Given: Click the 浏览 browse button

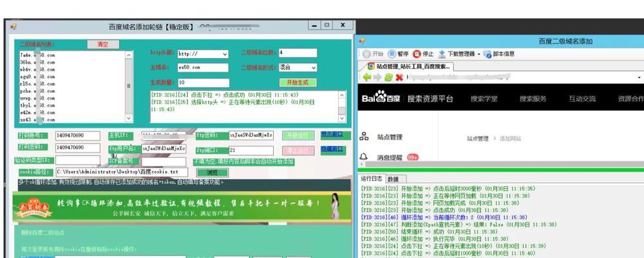Looking at the screenshot, I should click(212, 172).
